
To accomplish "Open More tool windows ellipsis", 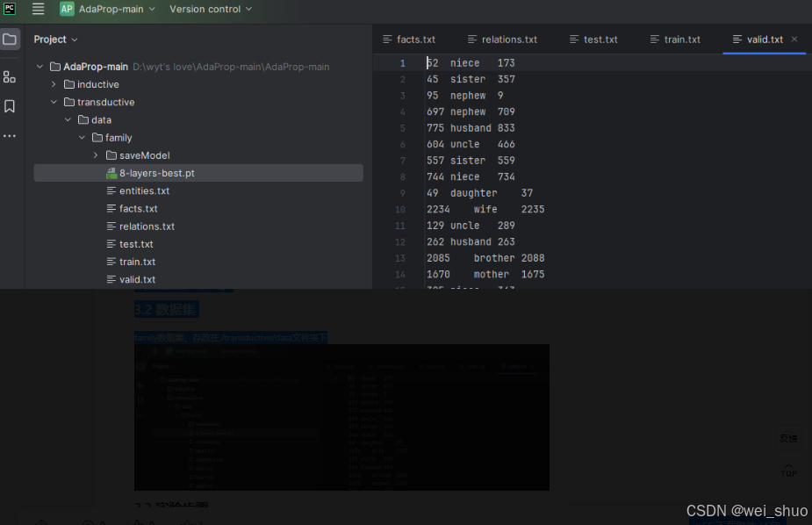I will (x=10, y=136).
